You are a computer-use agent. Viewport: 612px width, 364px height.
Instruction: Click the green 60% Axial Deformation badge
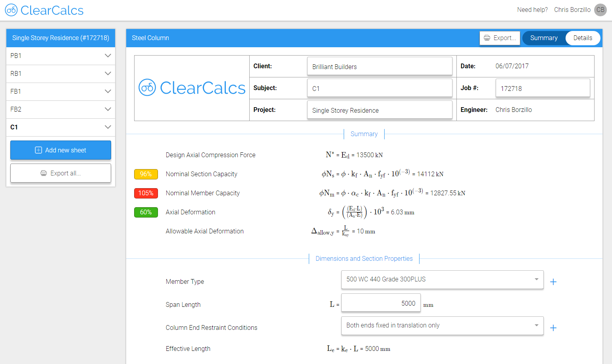click(x=146, y=212)
